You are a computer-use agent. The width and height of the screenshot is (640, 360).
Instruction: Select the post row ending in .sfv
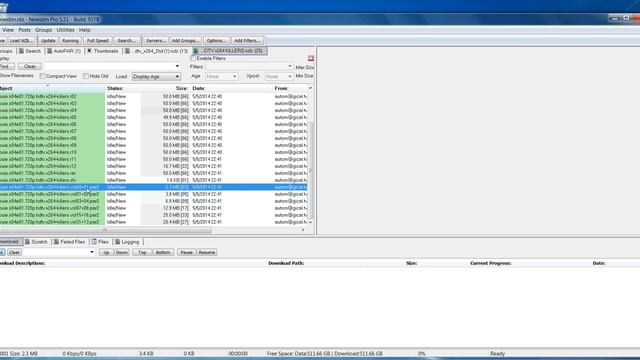(154, 180)
